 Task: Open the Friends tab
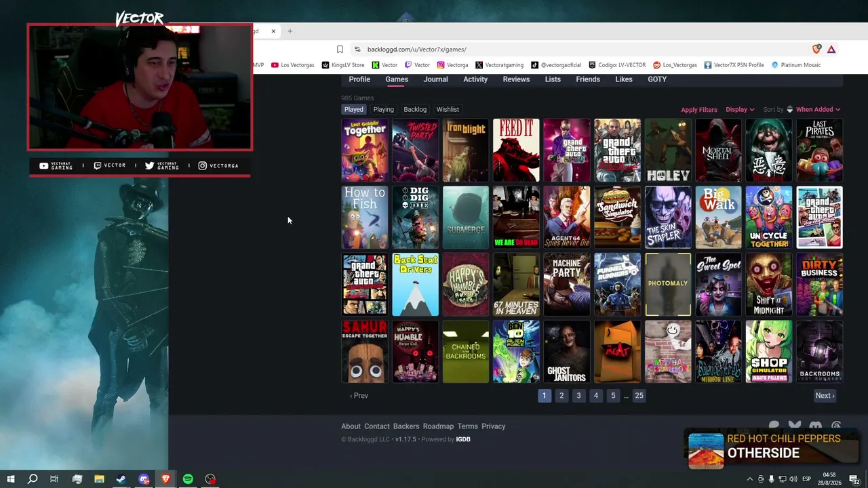tap(588, 79)
